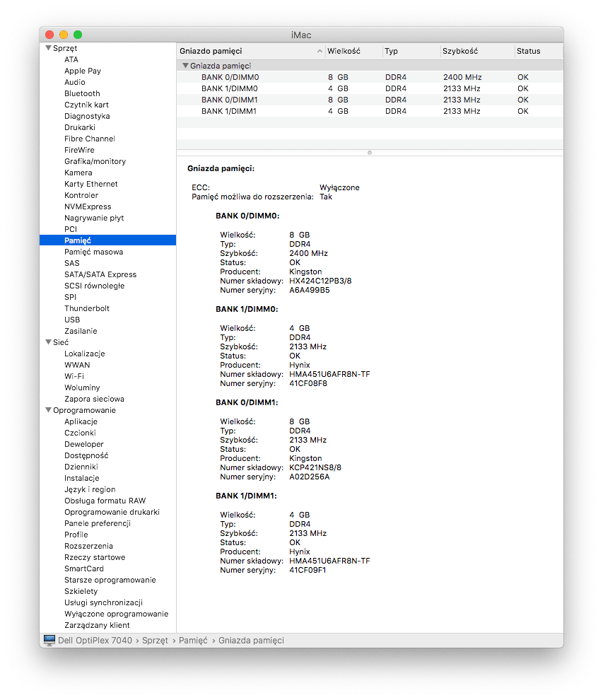Collapse the Sieć section triangle
Viewport: 603px width, 700px height.
coord(48,342)
